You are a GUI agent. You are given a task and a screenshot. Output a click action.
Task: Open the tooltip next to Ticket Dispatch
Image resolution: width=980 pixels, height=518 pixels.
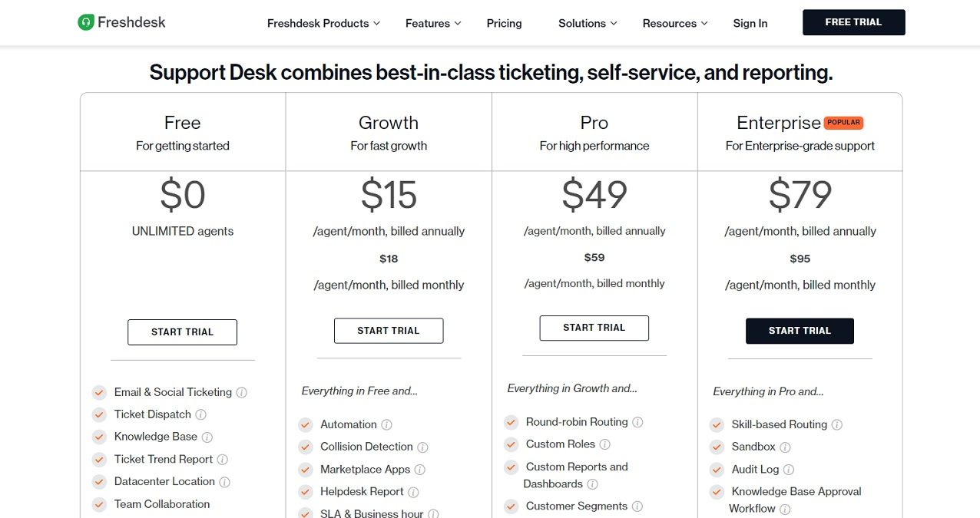point(200,414)
